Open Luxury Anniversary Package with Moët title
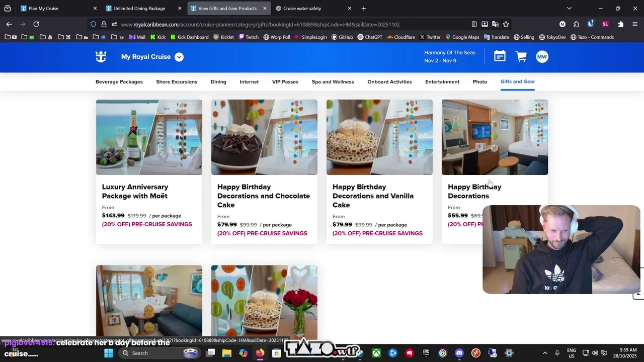Viewport: 644px width, 362px height. click(x=135, y=192)
